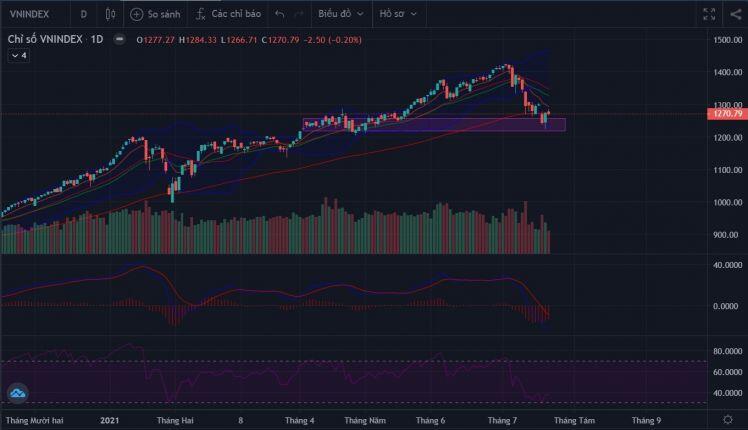Click the C1270.79 close value
The width and height of the screenshot is (748, 430).
pyautogui.click(x=280, y=40)
